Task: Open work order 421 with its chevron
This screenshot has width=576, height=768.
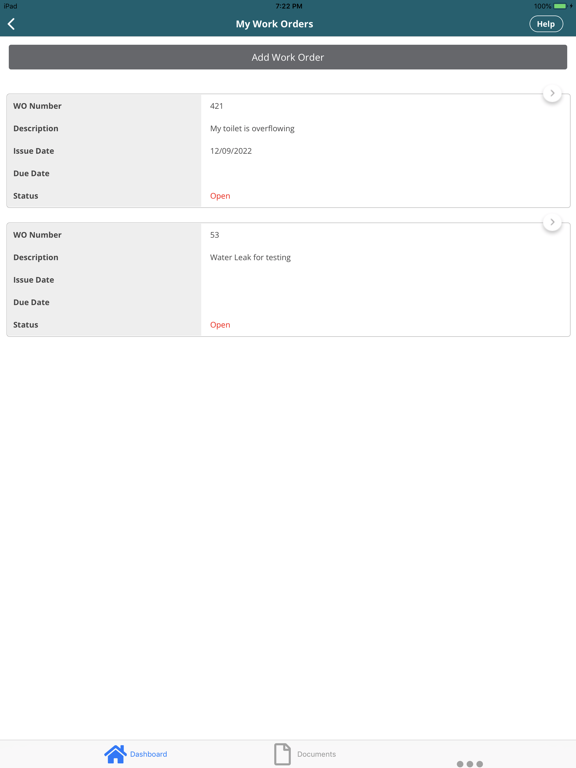Action: click(552, 93)
